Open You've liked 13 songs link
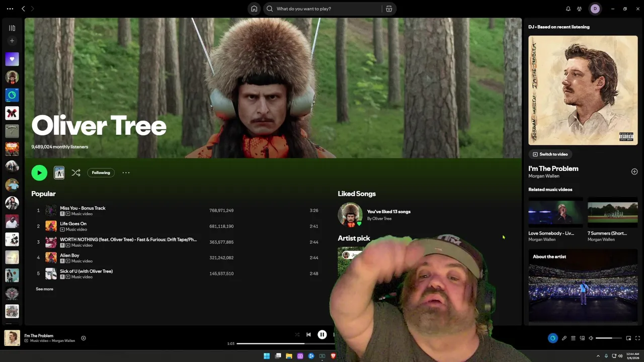Viewport: 644px width, 362px height. (388, 212)
